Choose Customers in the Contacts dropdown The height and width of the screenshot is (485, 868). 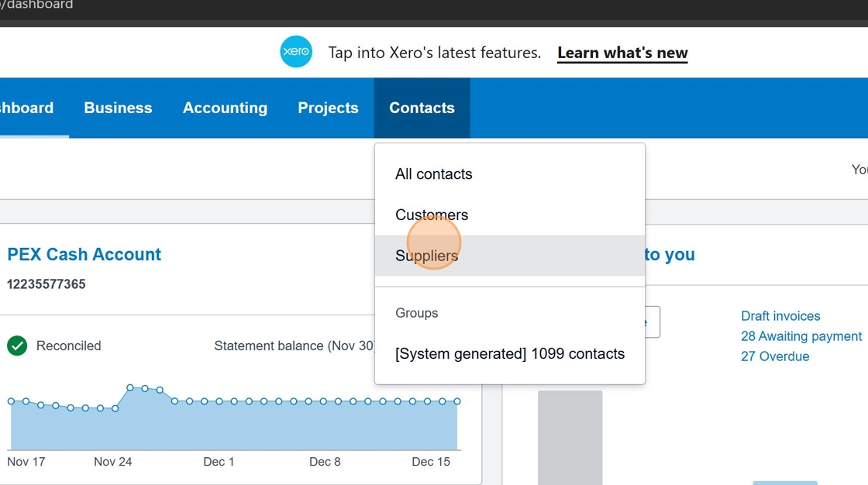pyautogui.click(x=432, y=215)
